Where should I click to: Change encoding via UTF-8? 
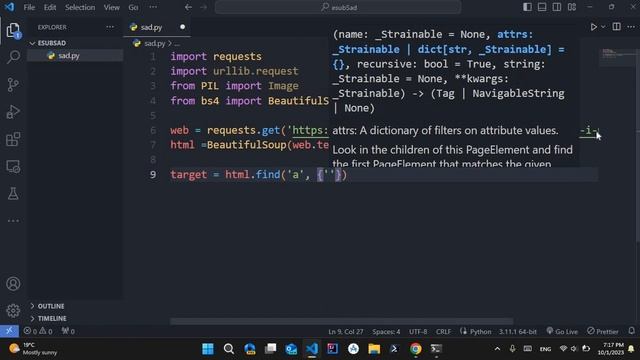[x=418, y=332]
